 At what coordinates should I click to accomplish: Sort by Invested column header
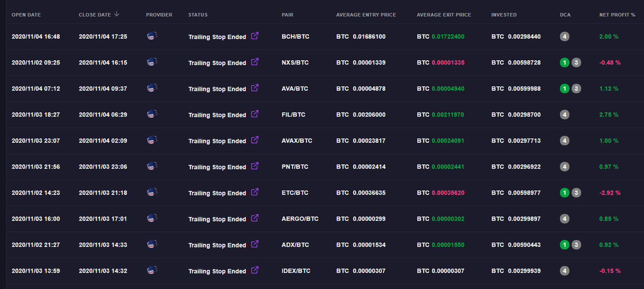pos(504,15)
